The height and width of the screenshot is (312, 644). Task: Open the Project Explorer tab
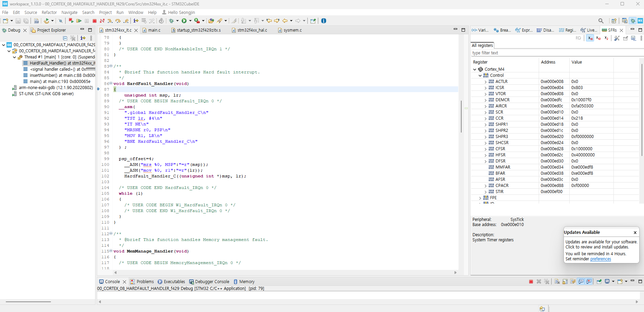[48, 30]
